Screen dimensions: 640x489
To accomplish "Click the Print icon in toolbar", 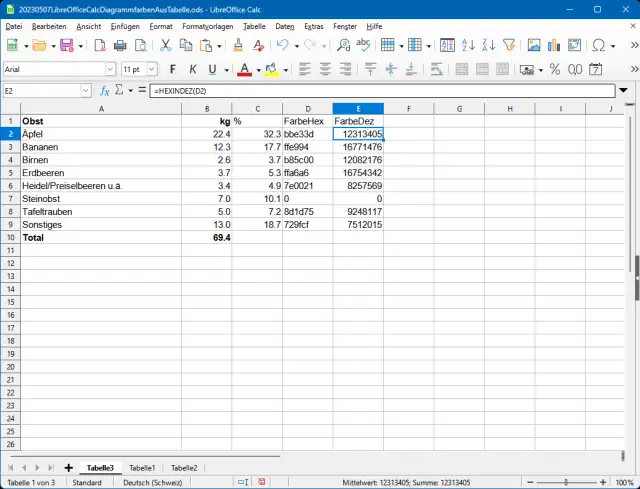I will pyautogui.click(x=120, y=45).
